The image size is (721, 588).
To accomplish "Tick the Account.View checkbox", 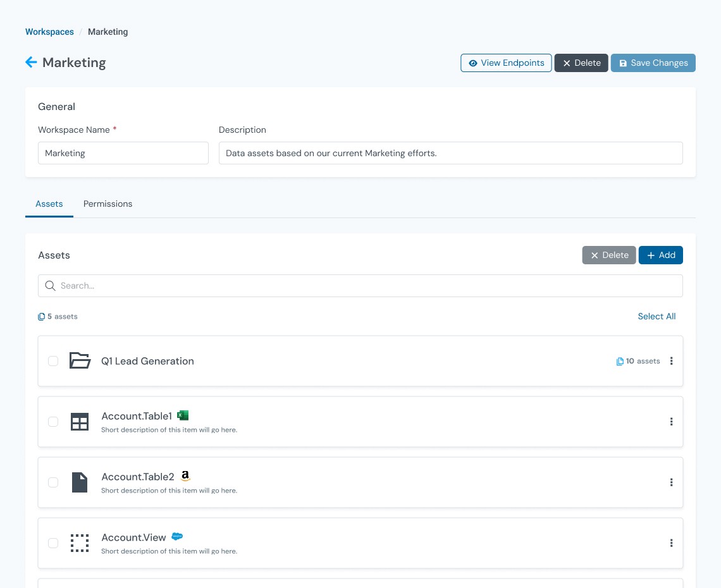I will 53,543.
